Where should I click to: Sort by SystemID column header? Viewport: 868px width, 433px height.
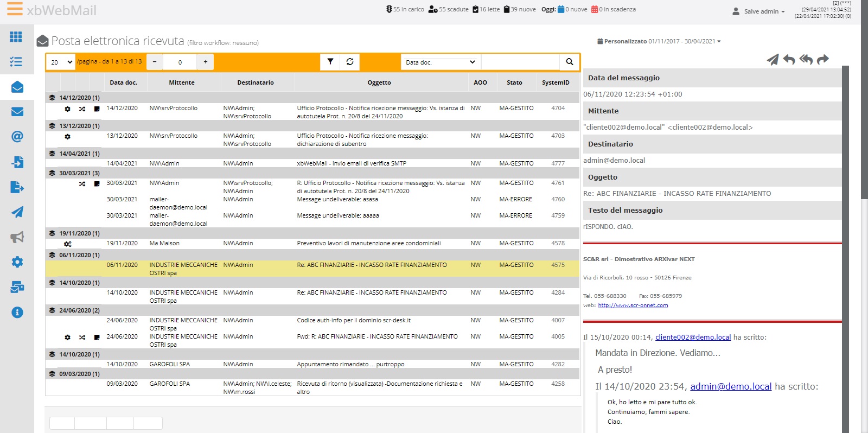click(x=556, y=82)
